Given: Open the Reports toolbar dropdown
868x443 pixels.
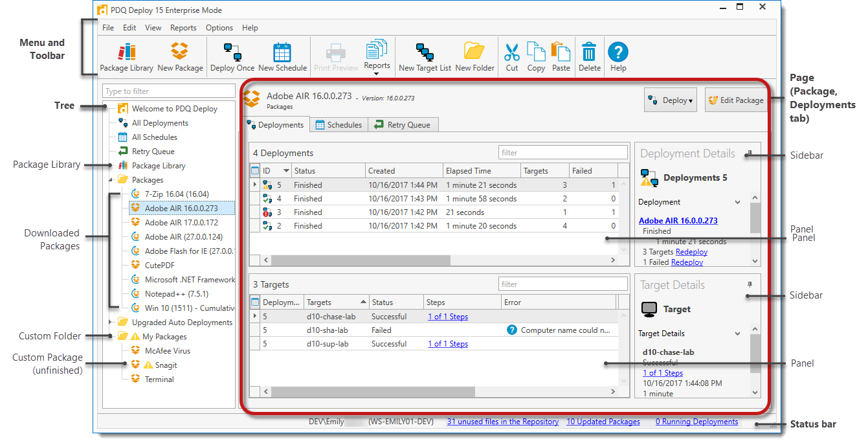Looking at the screenshot, I should point(377,57).
